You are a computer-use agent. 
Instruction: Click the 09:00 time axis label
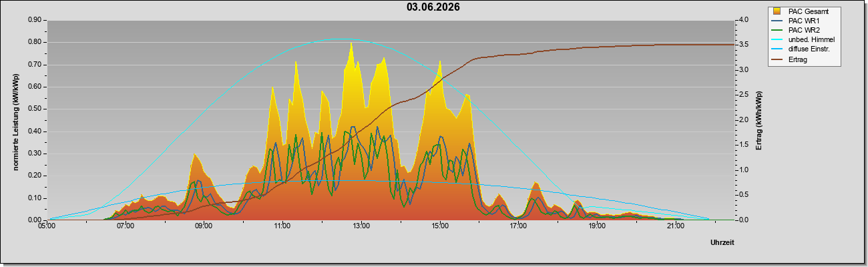(x=204, y=226)
